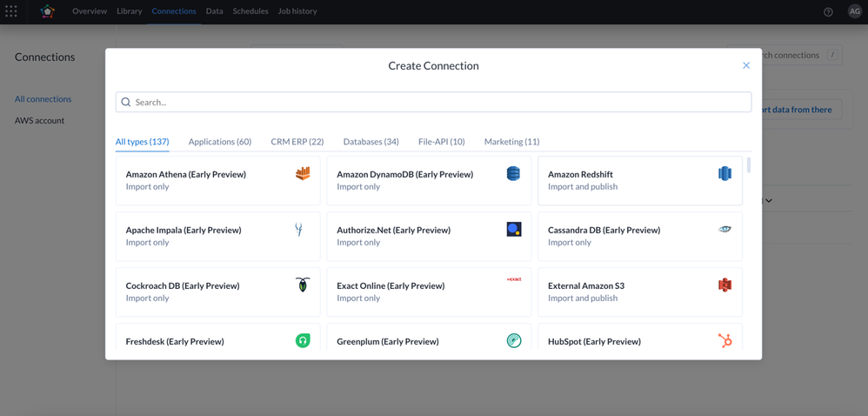Click the Apache Impala logo icon
Image resolution: width=868 pixels, height=416 pixels.
click(299, 230)
